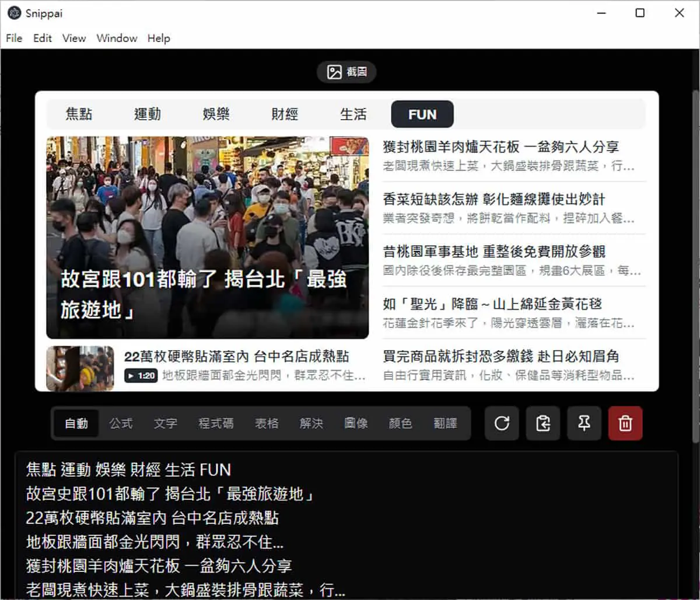This screenshot has width=700, height=600.
Task: Select the 文字 mode tab
Action: 166,423
